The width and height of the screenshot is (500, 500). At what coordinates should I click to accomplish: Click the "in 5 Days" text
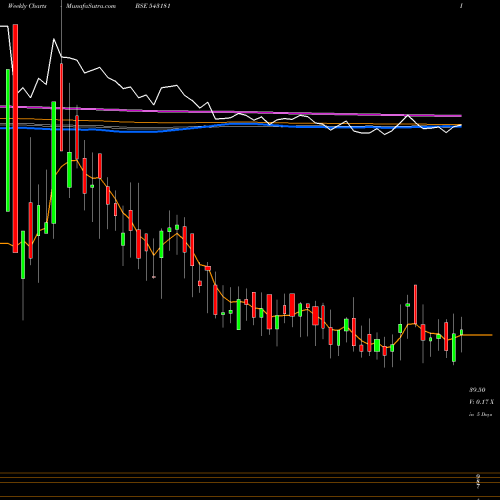point(480,414)
